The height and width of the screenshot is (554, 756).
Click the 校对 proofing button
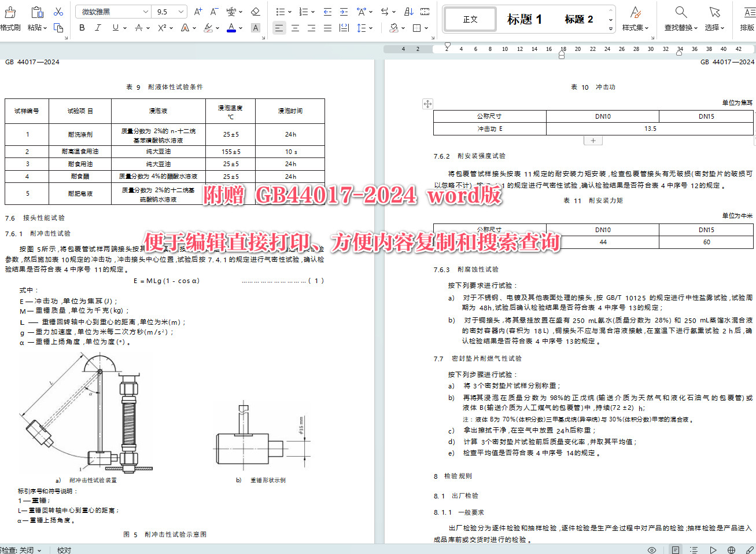click(65, 550)
